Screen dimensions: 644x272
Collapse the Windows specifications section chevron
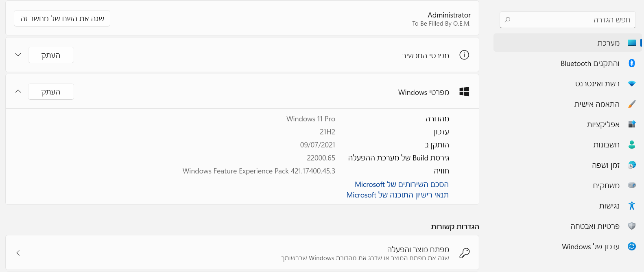pos(18,91)
